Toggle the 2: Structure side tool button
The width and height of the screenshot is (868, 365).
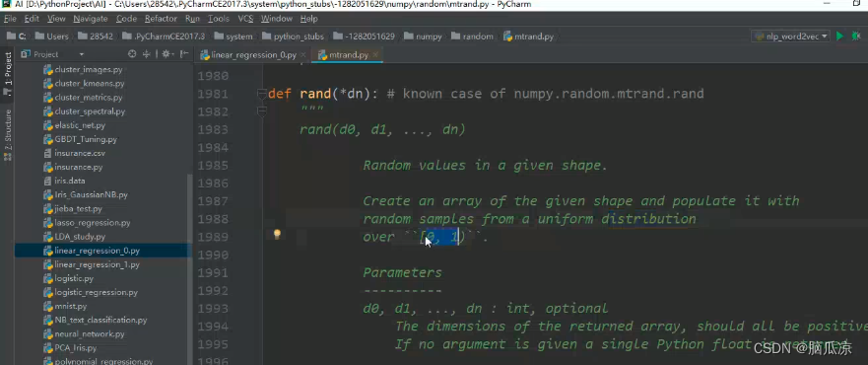pyautogui.click(x=8, y=134)
